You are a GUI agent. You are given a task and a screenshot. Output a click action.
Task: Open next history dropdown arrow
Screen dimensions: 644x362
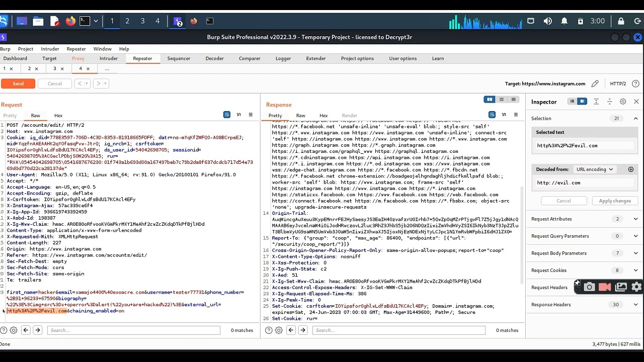pos(106,83)
